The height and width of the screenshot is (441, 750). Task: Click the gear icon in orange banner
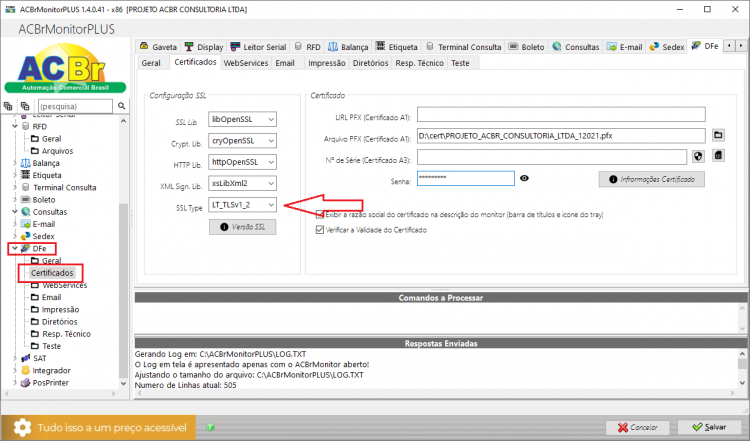[x=22, y=428]
